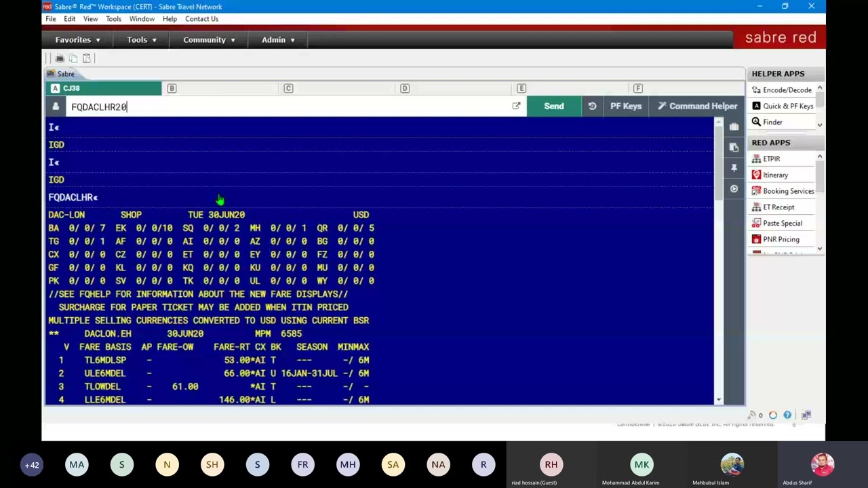Click the play replay icon in the side strip
868x488 pixels.
coord(734,189)
